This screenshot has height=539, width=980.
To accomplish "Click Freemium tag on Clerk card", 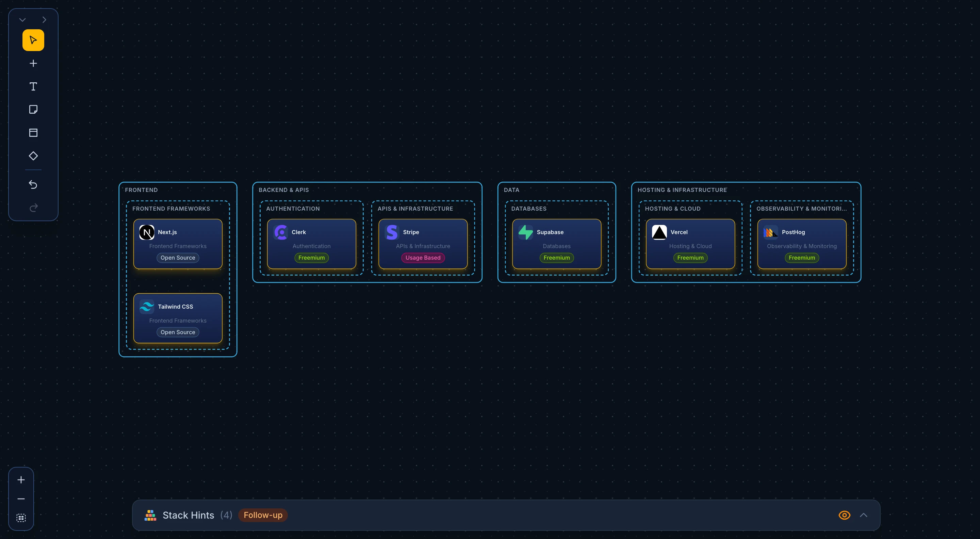I will (x=311, y=258).
